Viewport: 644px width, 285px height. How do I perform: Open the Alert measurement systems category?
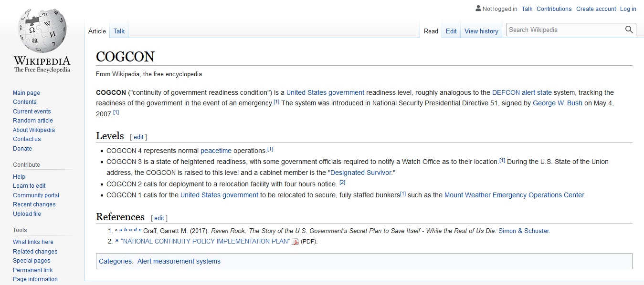click(x=179, y=261)
